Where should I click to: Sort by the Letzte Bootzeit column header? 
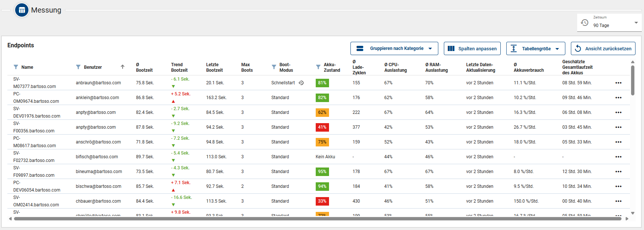point(214,67)
